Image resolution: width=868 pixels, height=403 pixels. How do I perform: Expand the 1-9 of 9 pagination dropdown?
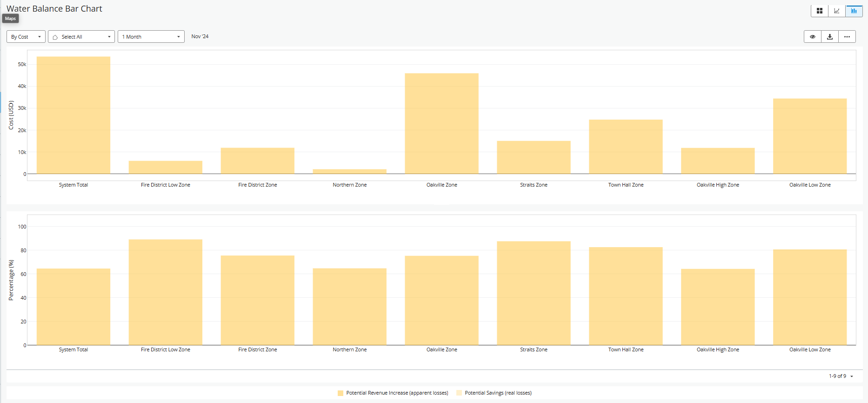pyautogui.click(x=841, y=376)
